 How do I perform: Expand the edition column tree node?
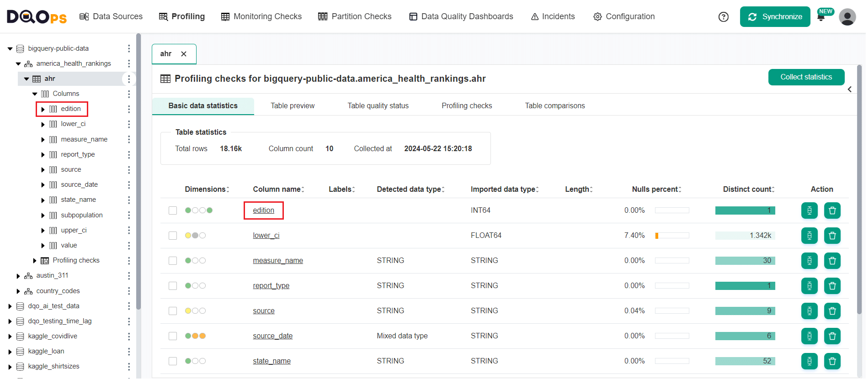pyautogui.click(x=43, y=109)
